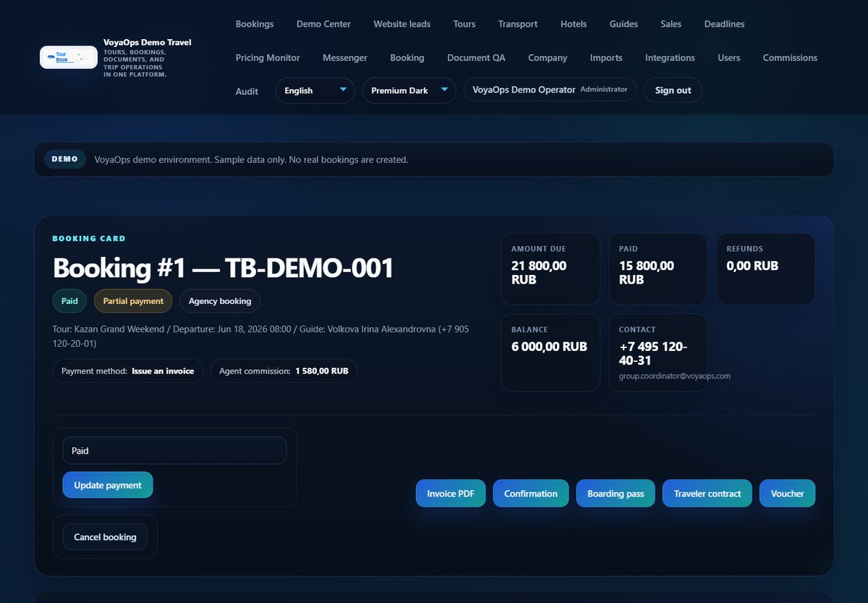Download the Invoice PDF
868x603 pixels.
[451, 494]
